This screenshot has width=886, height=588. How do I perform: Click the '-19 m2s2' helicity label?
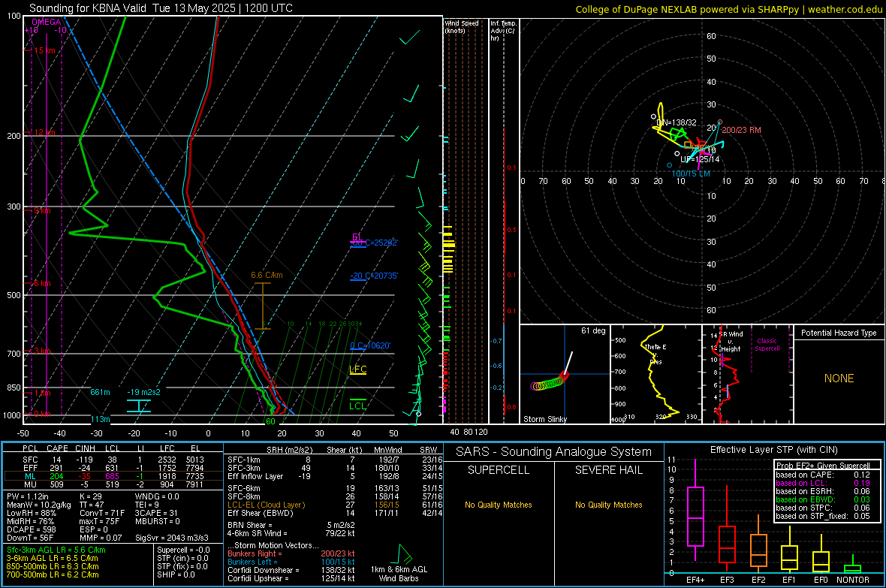coord(143,392)
